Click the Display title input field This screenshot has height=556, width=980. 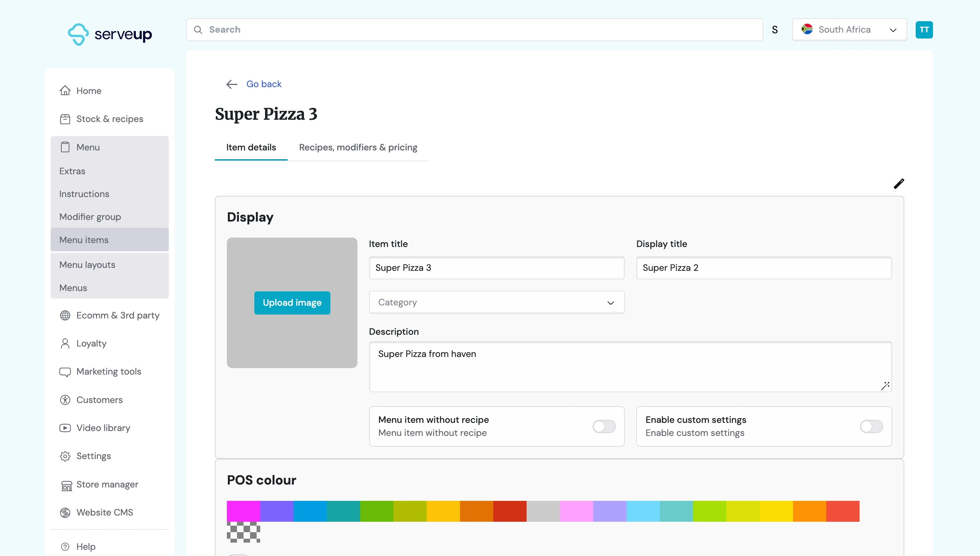tap(763, 268)
